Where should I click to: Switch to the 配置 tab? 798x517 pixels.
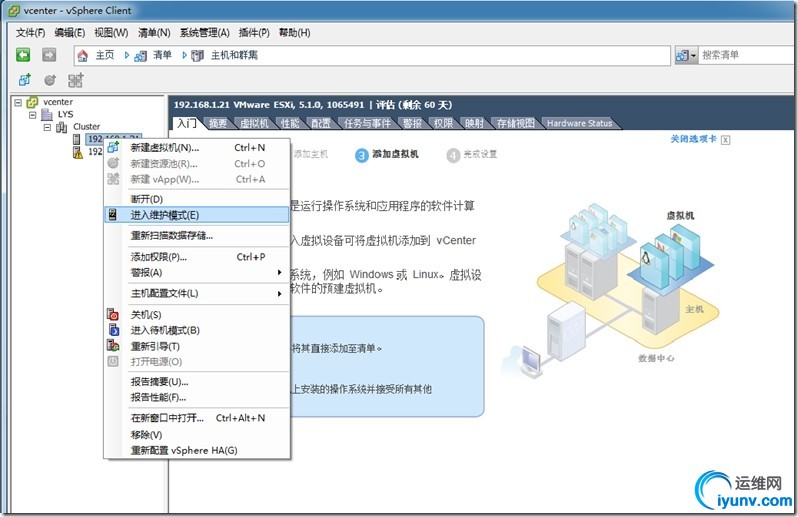321,123
